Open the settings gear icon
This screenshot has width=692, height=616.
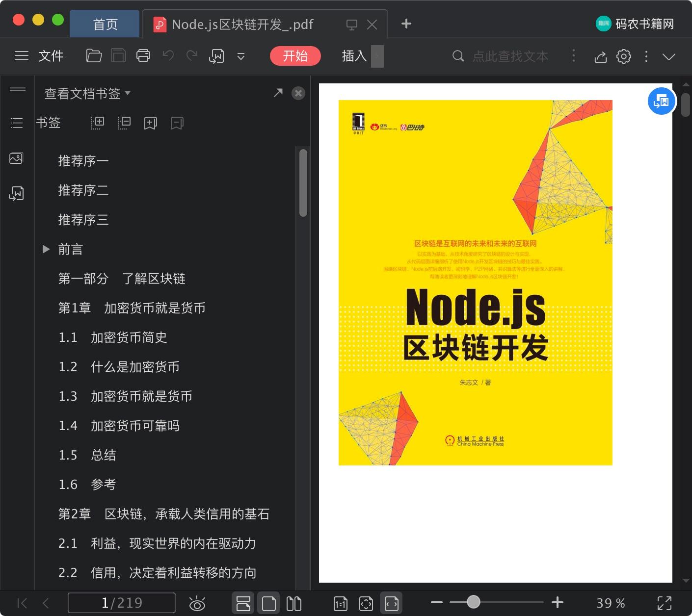click(x=624, y=56)
